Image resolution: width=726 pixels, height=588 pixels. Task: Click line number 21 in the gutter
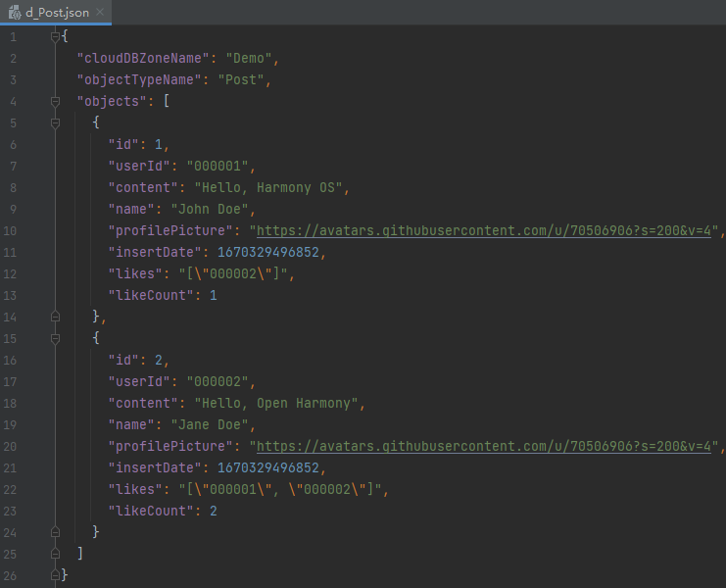(11, 467)
